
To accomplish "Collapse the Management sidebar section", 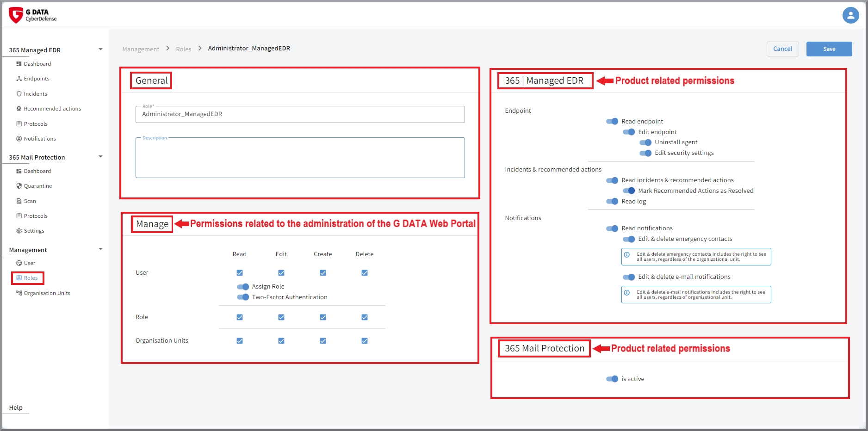I will pos(100,249).
